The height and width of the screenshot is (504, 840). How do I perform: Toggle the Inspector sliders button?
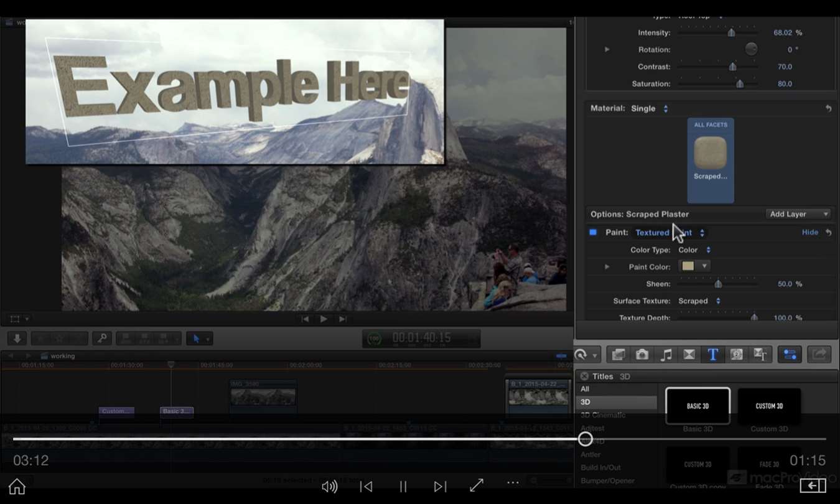coord(790,355)
